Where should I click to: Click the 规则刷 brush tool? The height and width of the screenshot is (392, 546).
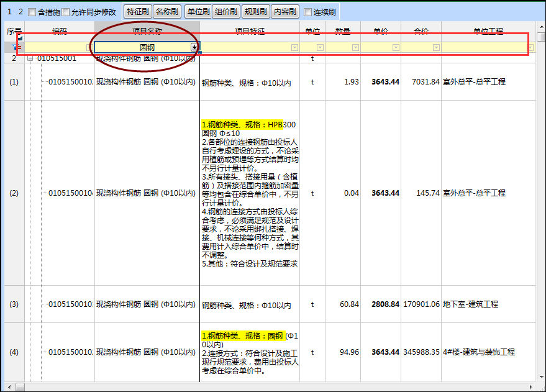click(257, 11)
